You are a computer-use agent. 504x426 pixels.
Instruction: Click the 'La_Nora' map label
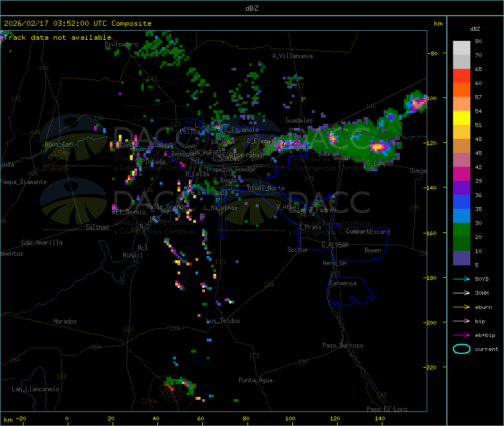coord(223,142)
